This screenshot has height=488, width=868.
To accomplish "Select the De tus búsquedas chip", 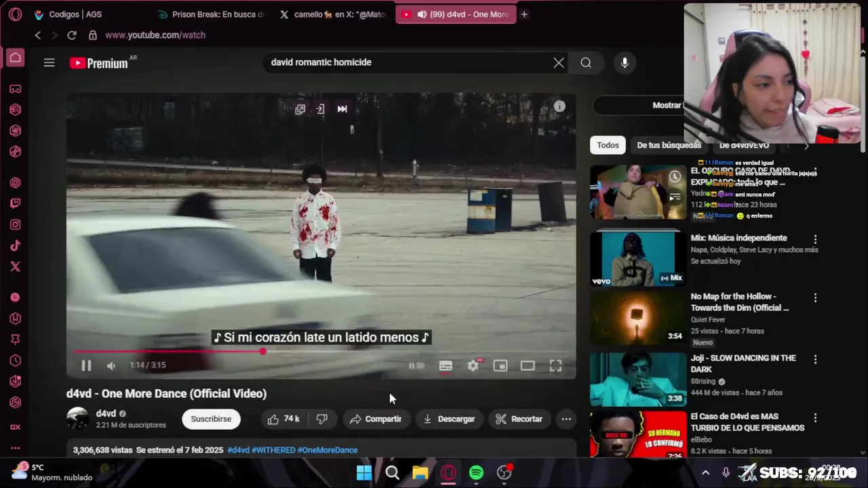I will click(669, 145).
